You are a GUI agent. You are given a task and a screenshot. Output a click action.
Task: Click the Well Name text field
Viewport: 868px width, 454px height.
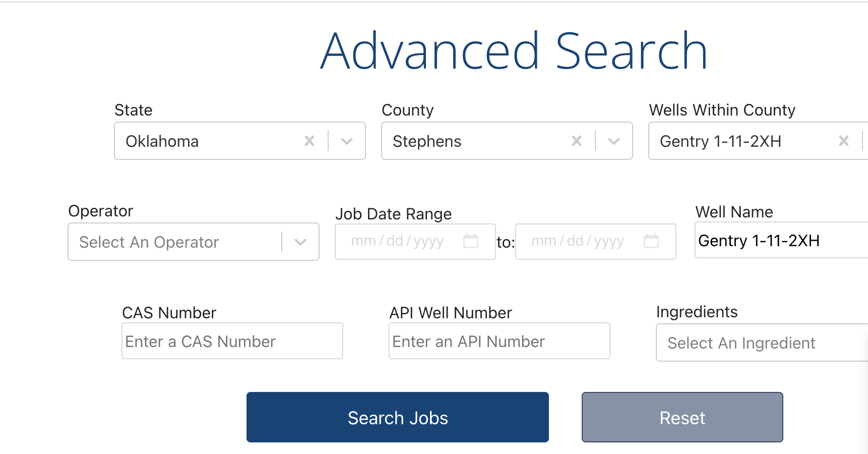click(781, 241)
